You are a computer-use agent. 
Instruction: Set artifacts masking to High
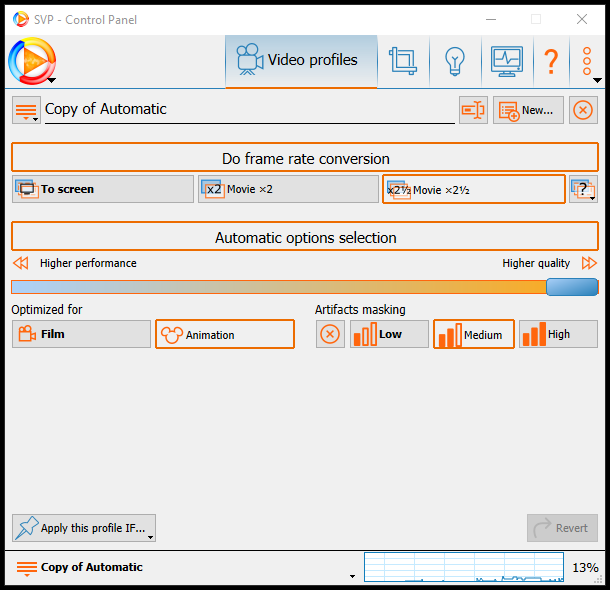click(x=558, y=334)
